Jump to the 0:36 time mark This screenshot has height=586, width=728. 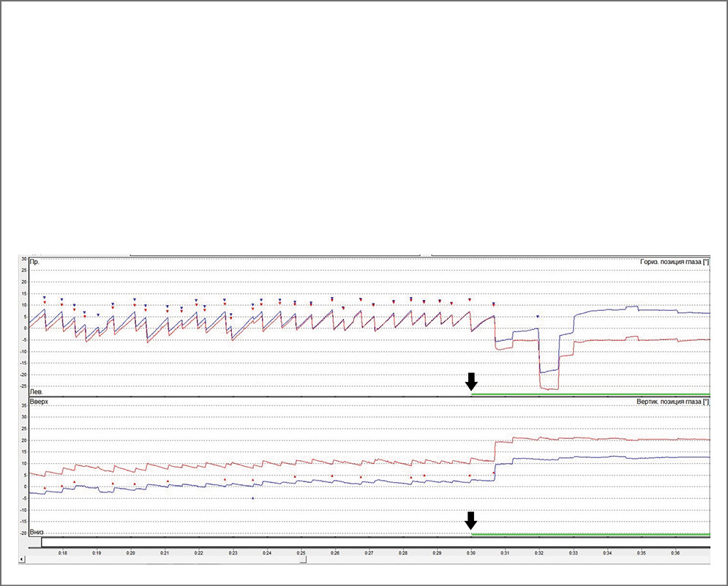tap(675, 552)
